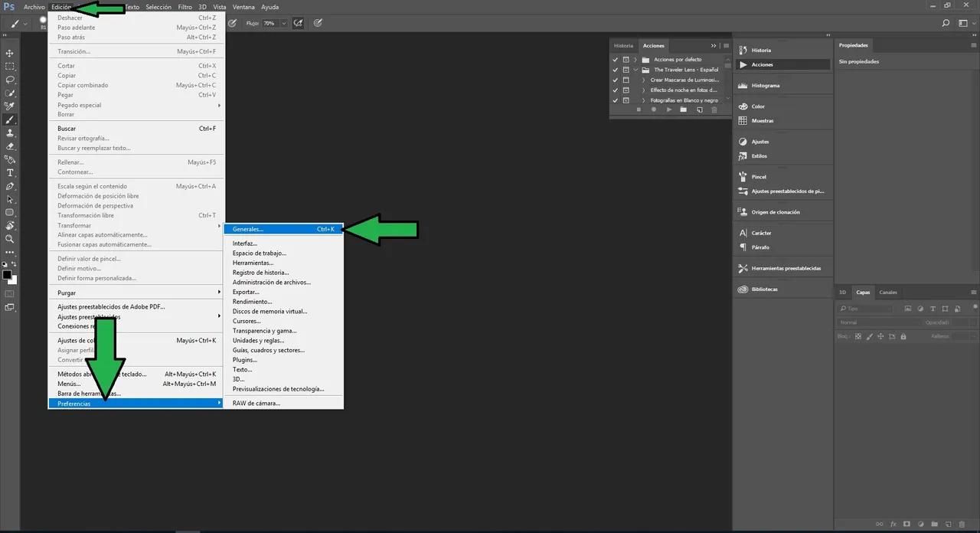This screenshot has width=980, height=533.
Task: Click the stop button in Acciones panel
Action: [x=639, y=110]
